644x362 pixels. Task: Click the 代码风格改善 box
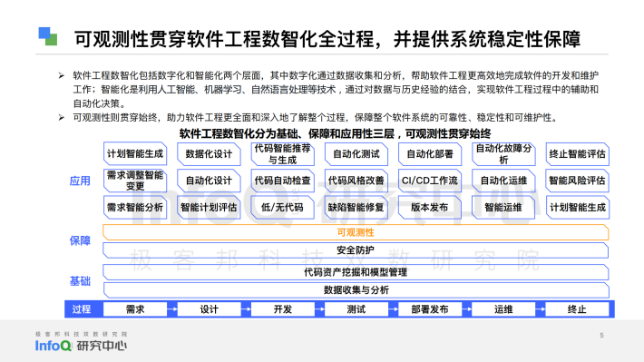click(356, 181)
